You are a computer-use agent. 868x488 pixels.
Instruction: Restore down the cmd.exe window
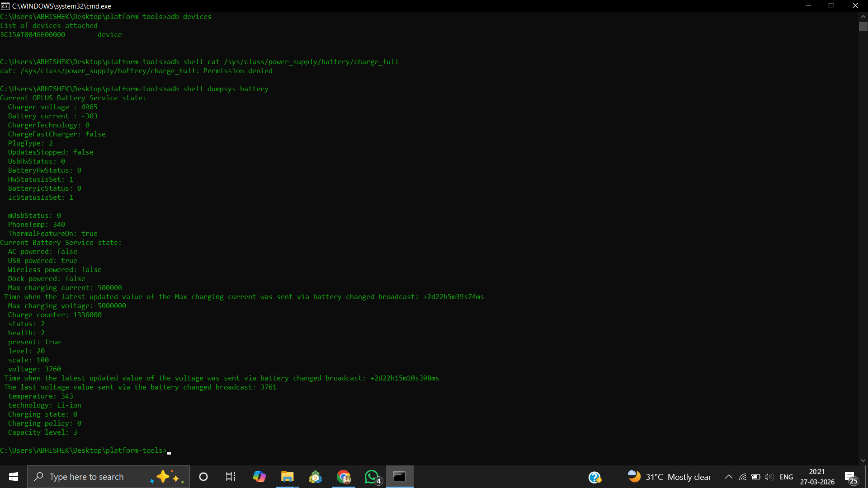831,6
